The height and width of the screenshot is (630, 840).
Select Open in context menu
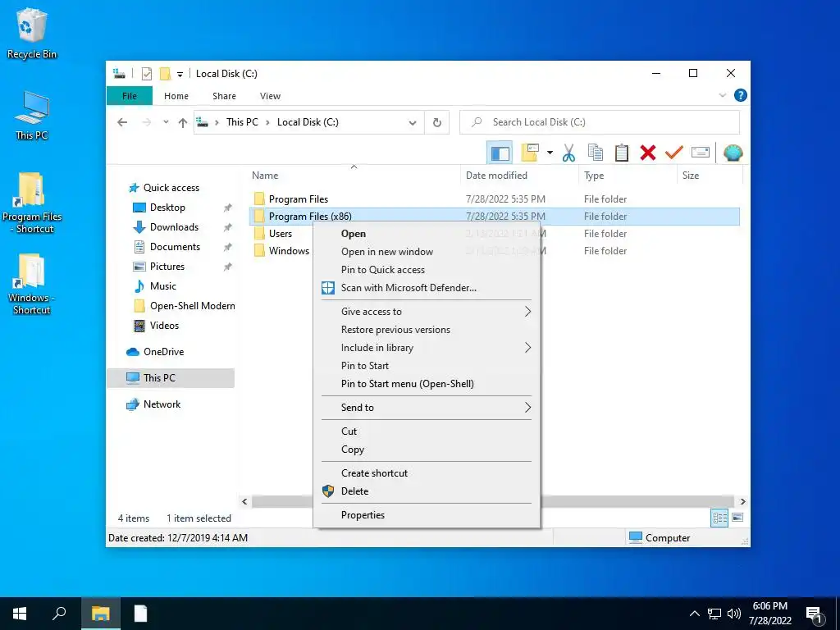[x=427, y=234]
